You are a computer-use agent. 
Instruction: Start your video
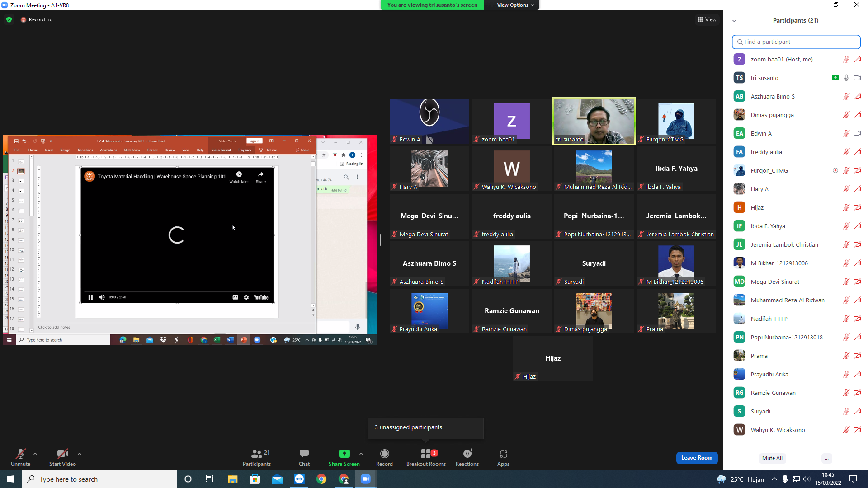pyautogui.click(x=62, y=457)
